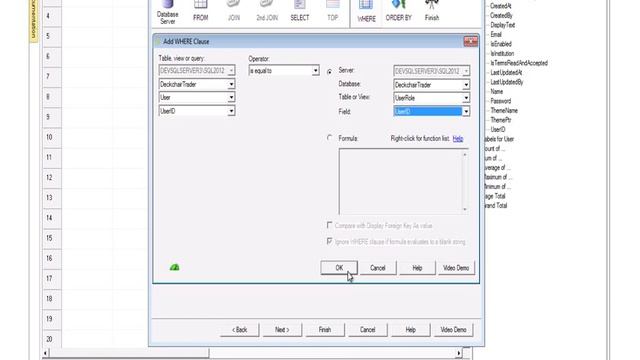Click the wizard bottom Cancel button
The width and height of the screenshot is (640, 360).
tap(367, 329)
